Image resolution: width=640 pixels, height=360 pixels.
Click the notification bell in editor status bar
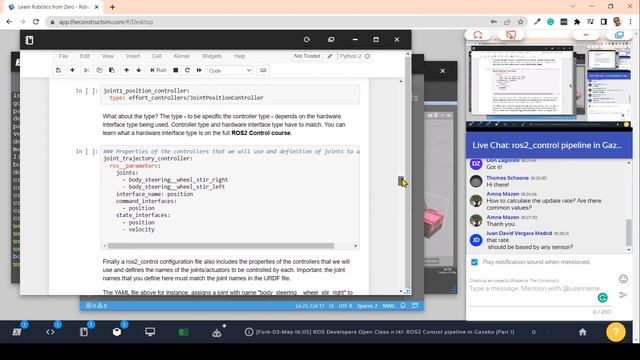click(403, 306)
